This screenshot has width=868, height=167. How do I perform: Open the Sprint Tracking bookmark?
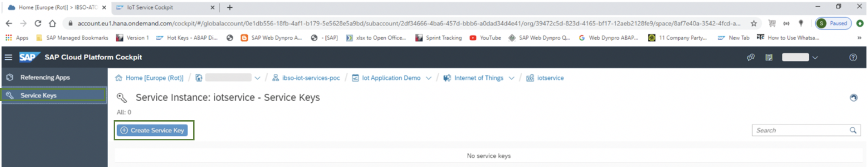(x=438, y=38)
